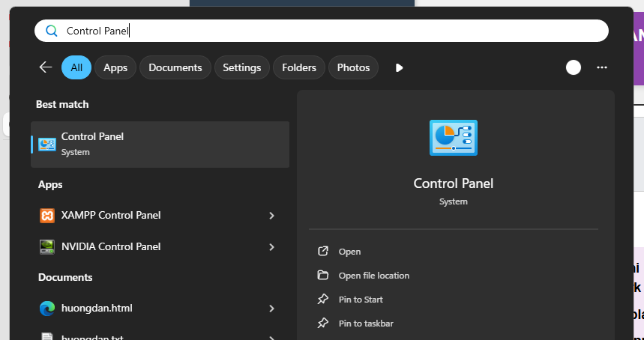Switch to the Apps filter tab
The height and width of the screenshot is (340, 644).
pyautogui.click(x=115, y=67)
